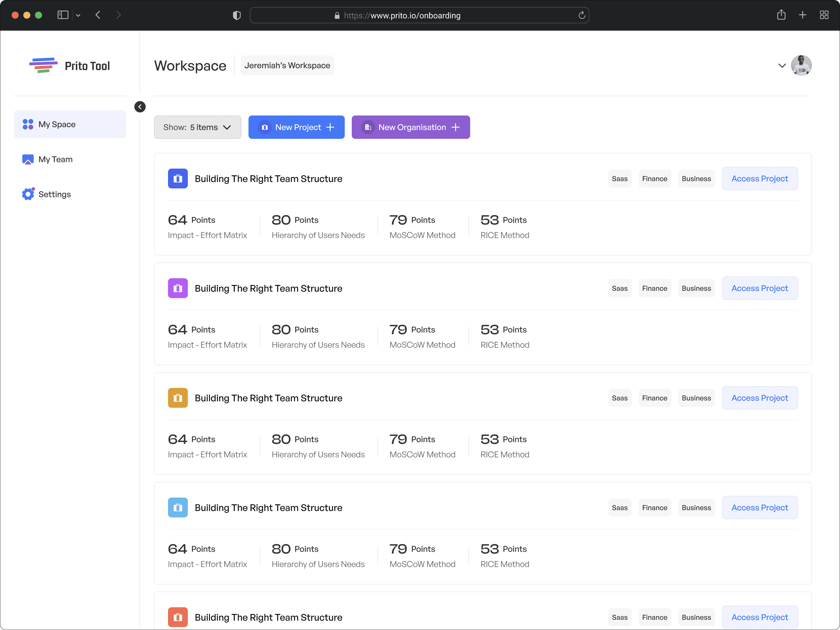This screenshot has width=840, height=630.
Task: Click the browser share icon
Action: 781,15
